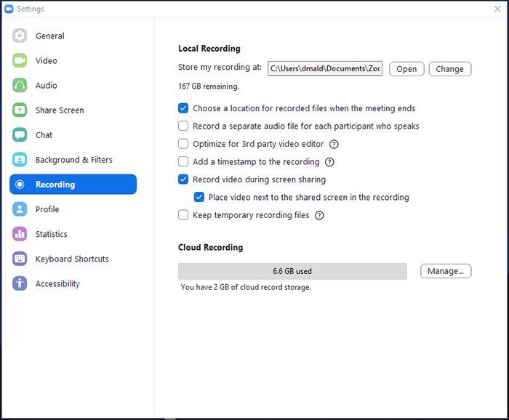Image resolution: width=509 pixels, height=420 pixels.
Task: Enable Optimize for 3rd party video editor
Action: (183, 144)
